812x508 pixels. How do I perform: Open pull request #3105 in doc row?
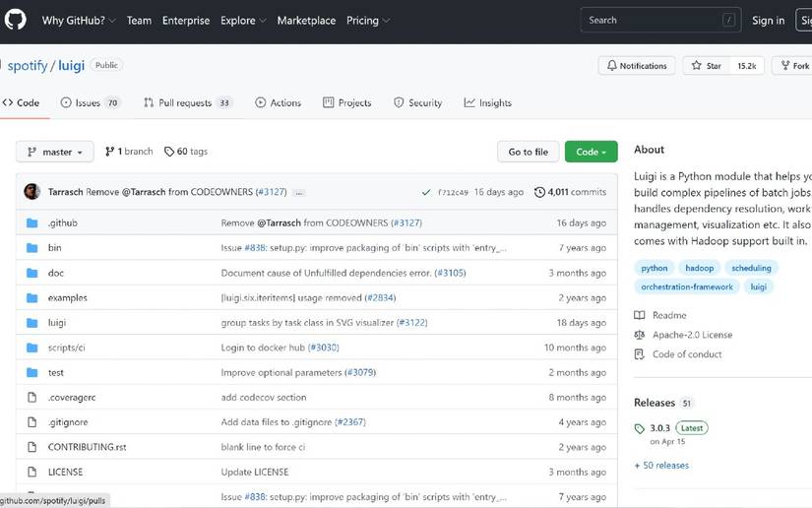pos(450,273)
